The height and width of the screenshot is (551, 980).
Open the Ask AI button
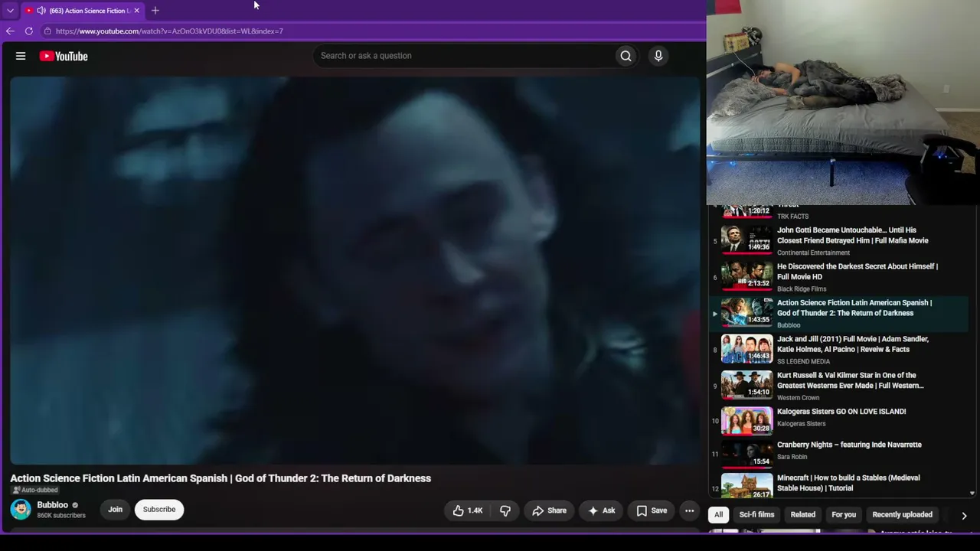(601, 510)
